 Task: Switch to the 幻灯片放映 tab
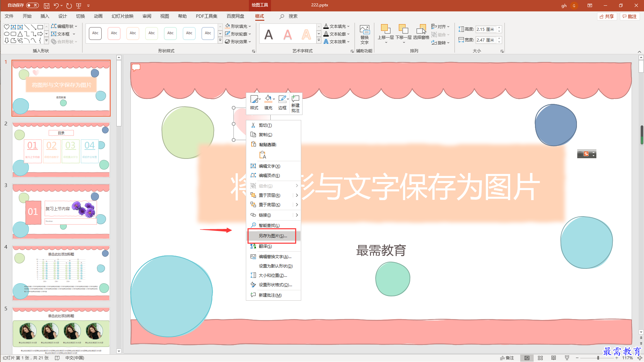(x=122, y=16)
